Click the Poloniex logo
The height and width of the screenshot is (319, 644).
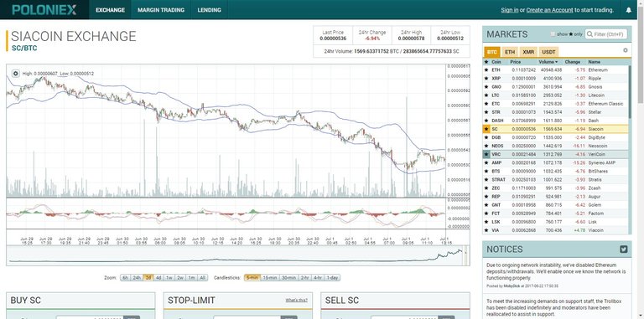[44, 10]
